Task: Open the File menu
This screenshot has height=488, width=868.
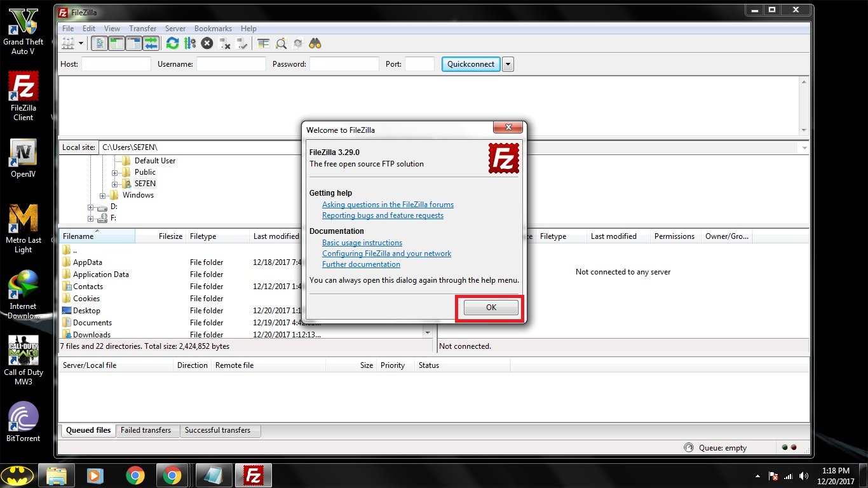Action: click(x=68, y=29)
